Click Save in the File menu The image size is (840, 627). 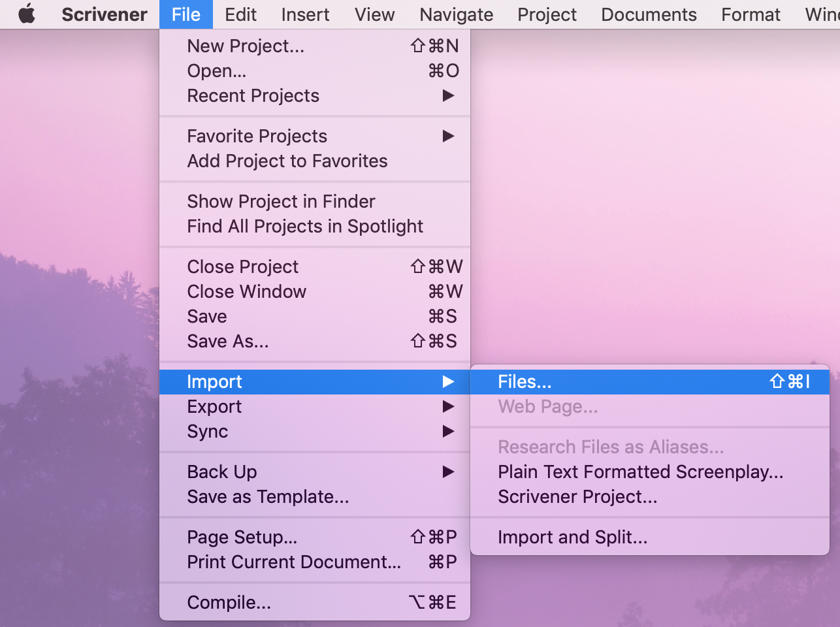(x=315, y=316)
